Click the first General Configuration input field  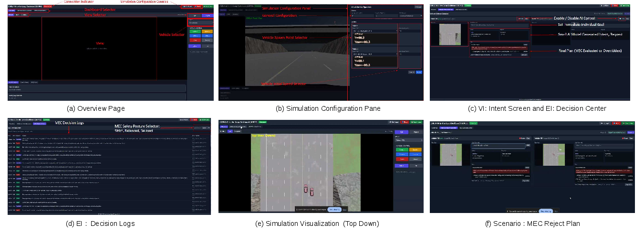pos(362,16)
